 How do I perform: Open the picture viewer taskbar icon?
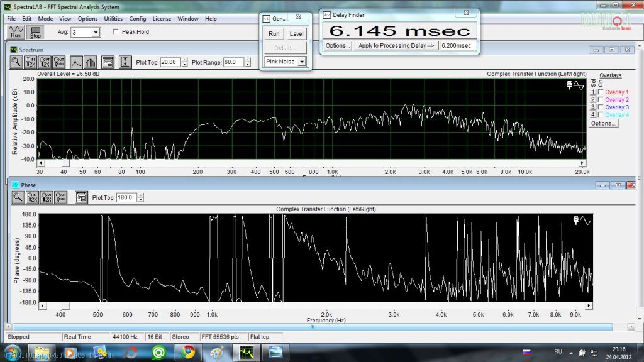click(x=275, y=353)
